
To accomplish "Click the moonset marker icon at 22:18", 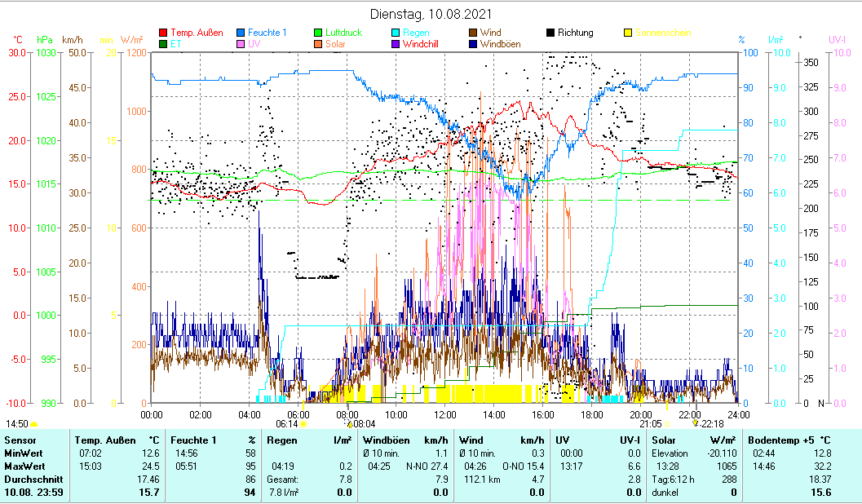I will [x=695, y=424].
